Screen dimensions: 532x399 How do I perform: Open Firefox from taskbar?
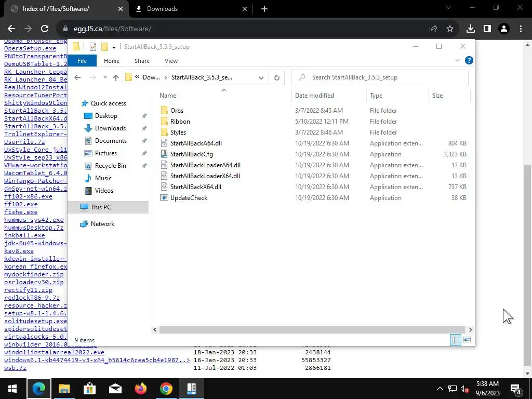pyautogui.click(x=140, y=389)
